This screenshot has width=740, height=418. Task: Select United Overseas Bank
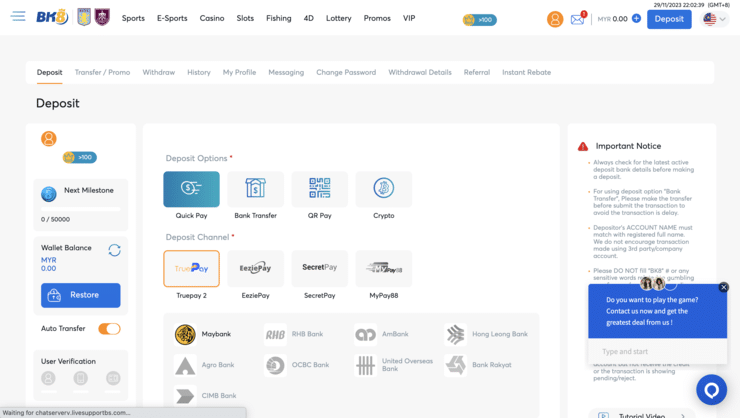tap(394, 365)
